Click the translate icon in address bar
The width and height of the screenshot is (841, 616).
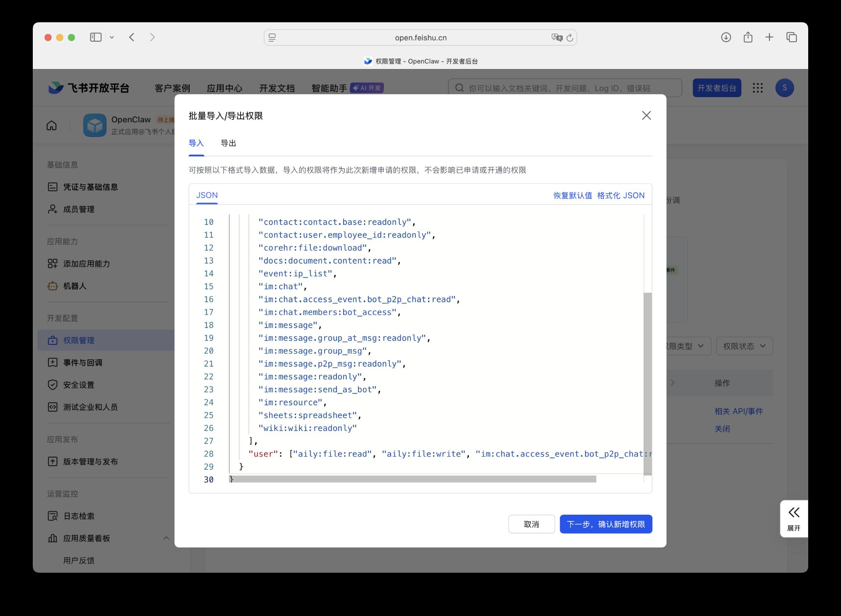pyautogui.click(x=556, y=38)
